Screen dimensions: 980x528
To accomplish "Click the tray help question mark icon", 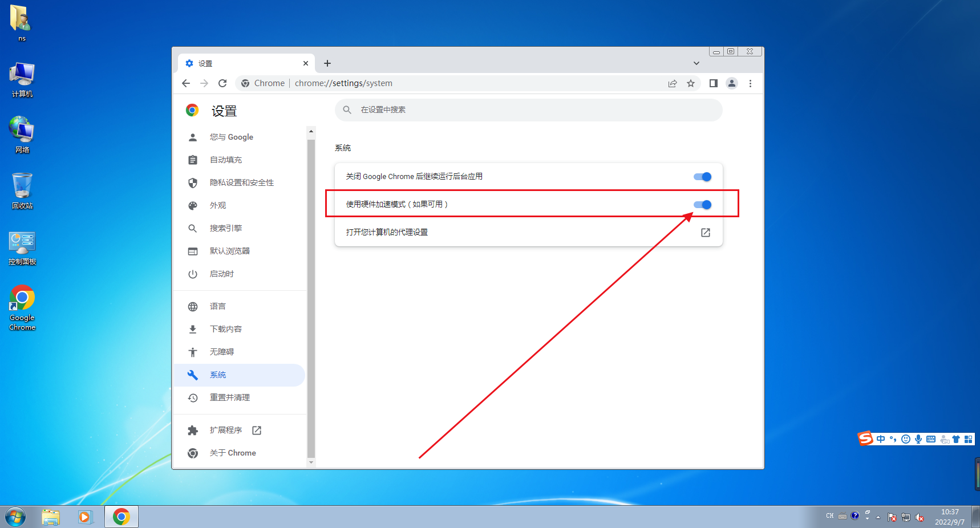I will point(855,516).
